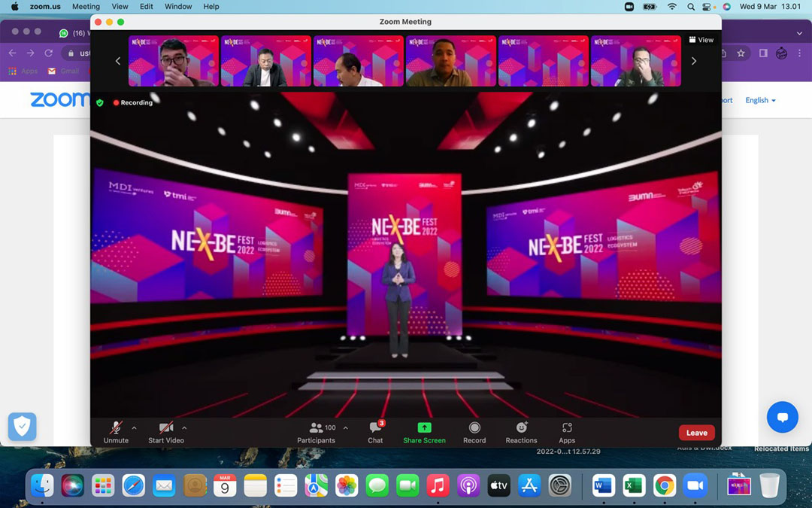Start recording with the Record button
This screenshot has width=812, height=508.
[x=474, y=432]
